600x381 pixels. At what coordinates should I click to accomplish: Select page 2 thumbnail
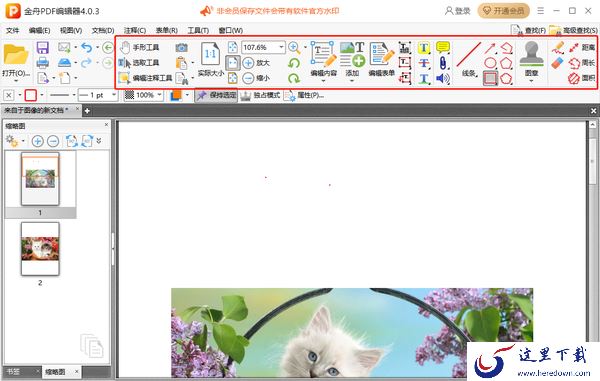(40, 249)
